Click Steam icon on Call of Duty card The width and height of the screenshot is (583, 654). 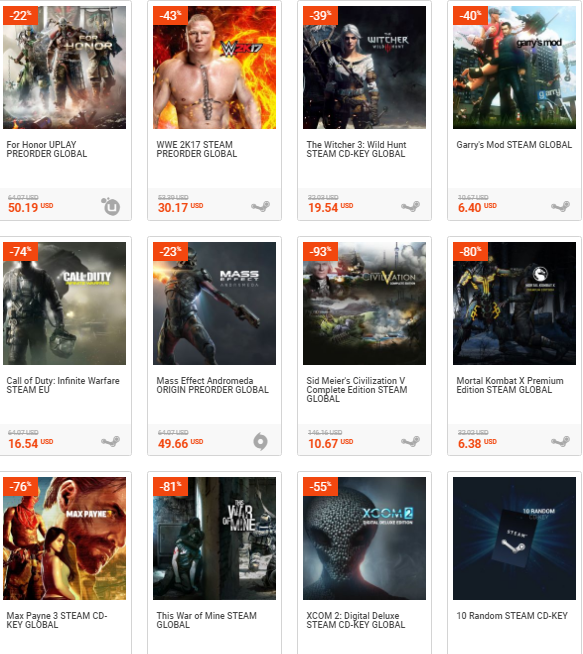(x=111, y=441)
